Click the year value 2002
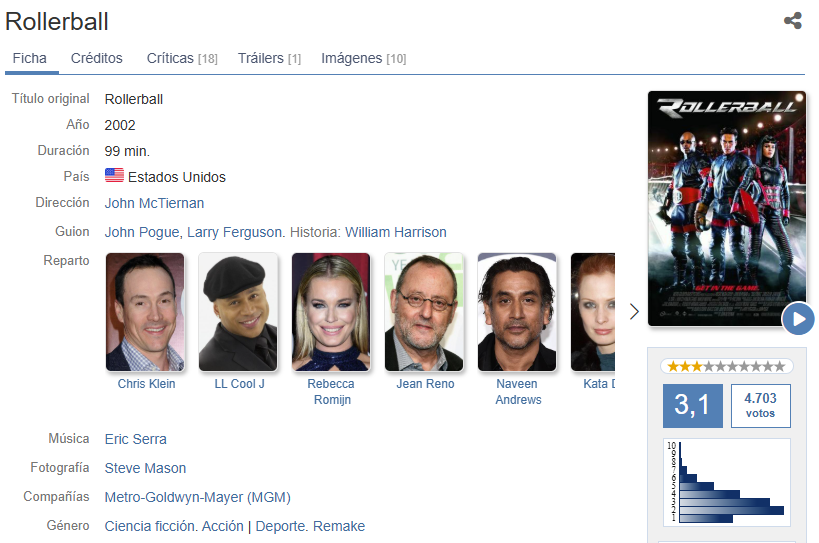Image resolution: width=819 pixels, height=543 pixels. point(120,125)
